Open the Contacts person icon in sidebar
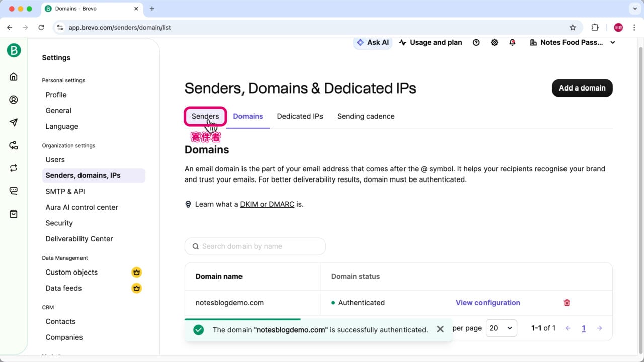 (x=14, y=100)
